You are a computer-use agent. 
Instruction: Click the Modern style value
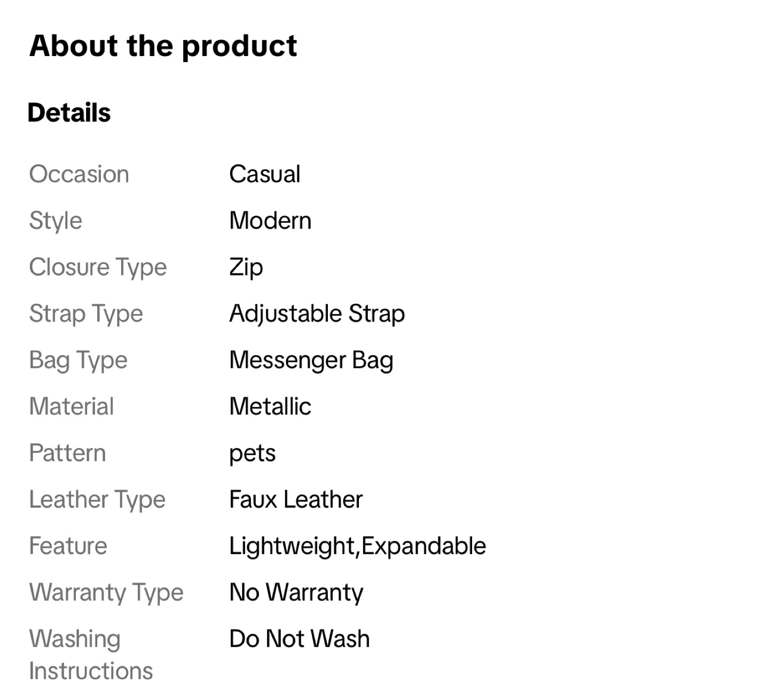tap(270, 221)
